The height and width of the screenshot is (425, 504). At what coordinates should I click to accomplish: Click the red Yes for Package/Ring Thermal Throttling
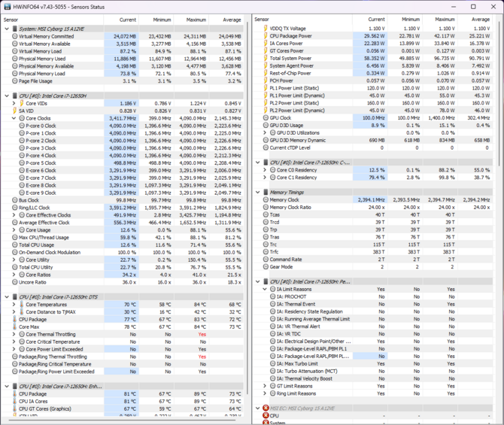[x=202, y=357]
